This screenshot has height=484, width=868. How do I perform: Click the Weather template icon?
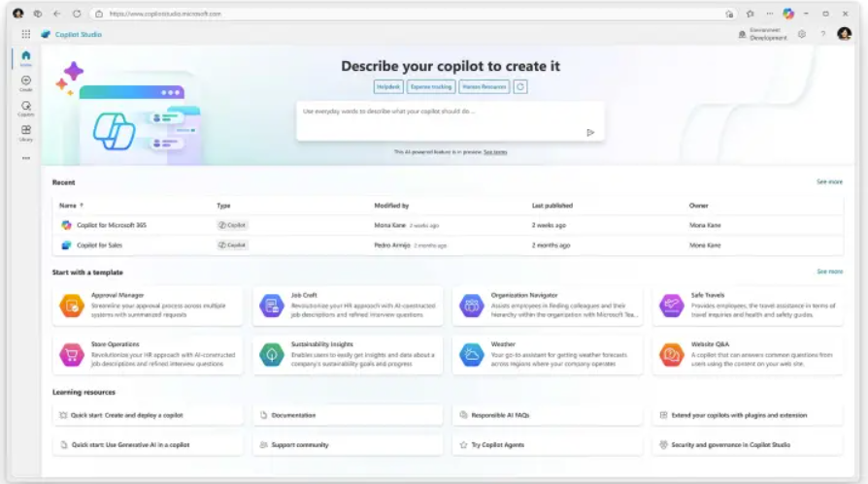472,355
